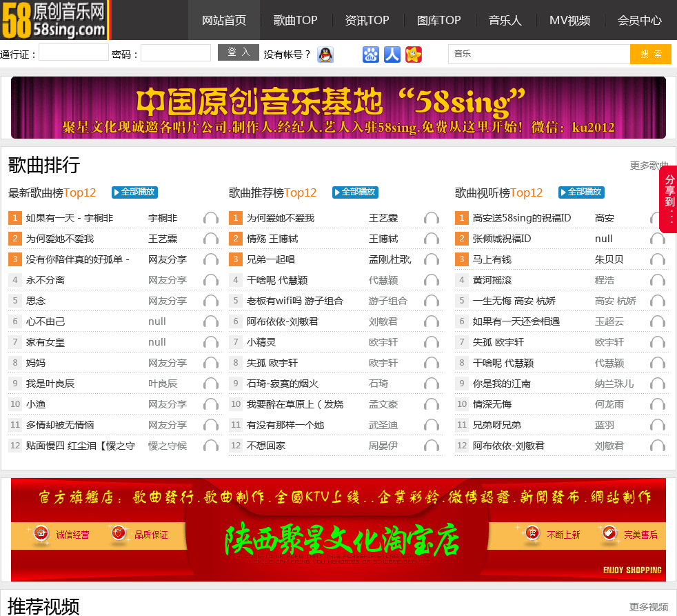The image size is (677, 616).
Task: Click headphone icon for 贴面慢四 红尘泪
Action: click(211, 446)
